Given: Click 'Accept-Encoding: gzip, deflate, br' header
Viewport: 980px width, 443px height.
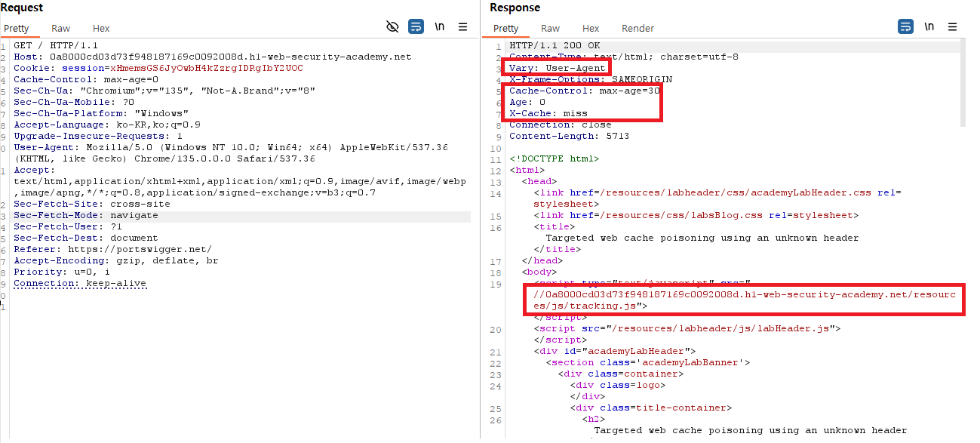Looking at the screenshot, I should point(116,260).
